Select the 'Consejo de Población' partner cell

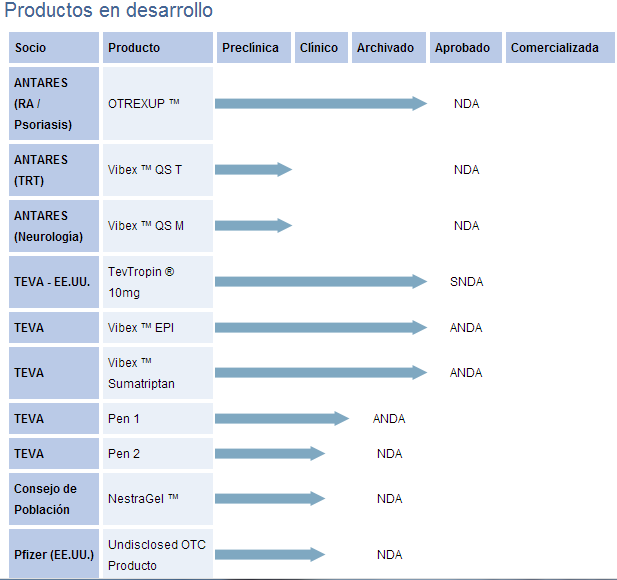[x=54, y=499]
